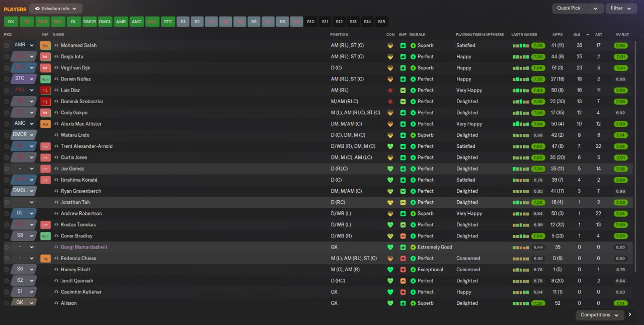The height and width of the screenshot is (325, 644).
Task: Click the Superb morale icon for Virgil van Dijk
Action: pyautogui.click(x=413, y=68)
